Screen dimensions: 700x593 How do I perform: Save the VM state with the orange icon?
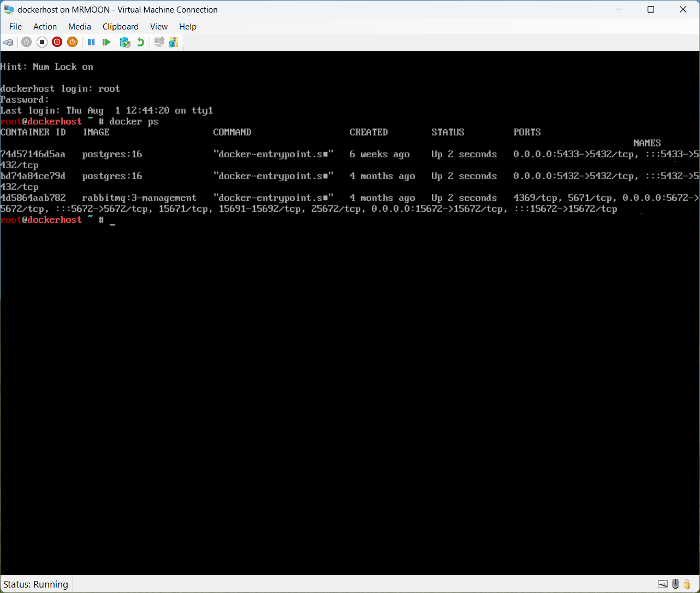73,42
